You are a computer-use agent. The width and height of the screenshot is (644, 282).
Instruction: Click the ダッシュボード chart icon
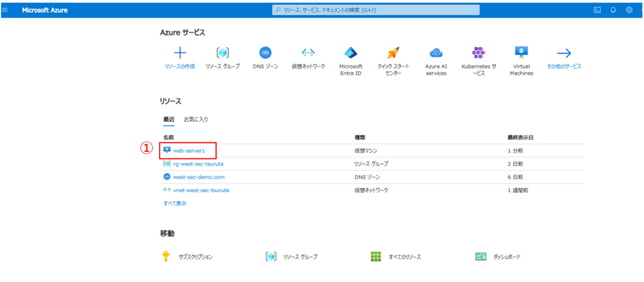(x=481, y=257)
